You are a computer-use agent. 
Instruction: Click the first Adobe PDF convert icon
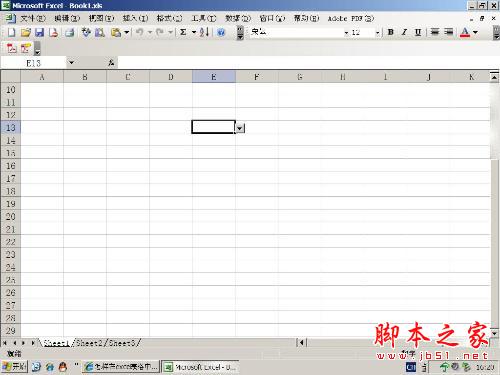11,48
